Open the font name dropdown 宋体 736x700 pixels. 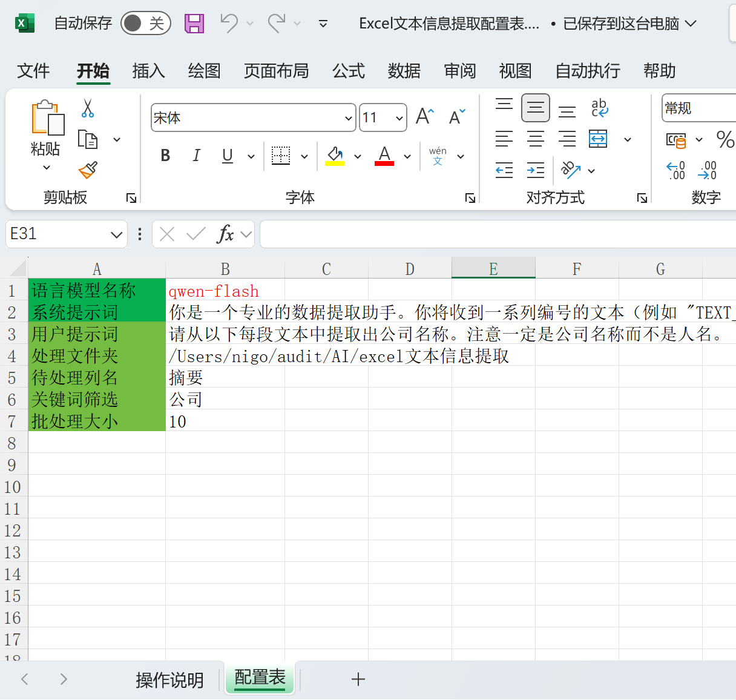coord(349,118)
